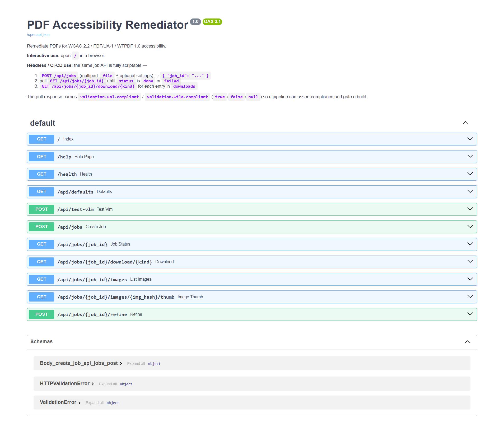Click the 'validation.ua1.compliant' code text
This screenshot has height=428, width=504.
click(109, 97)
